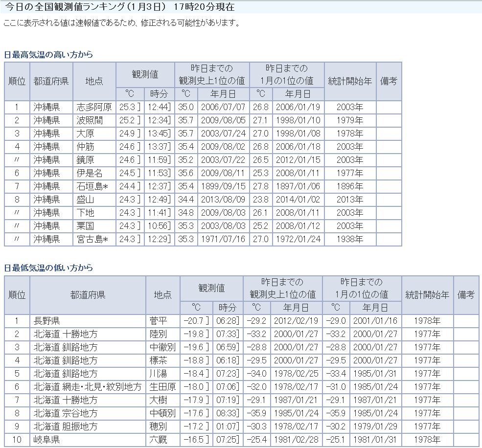Screen dimensions: 482x448
Task: Click the 日最高気温の高い方から section heading
Action: click(x=48, y=55)
